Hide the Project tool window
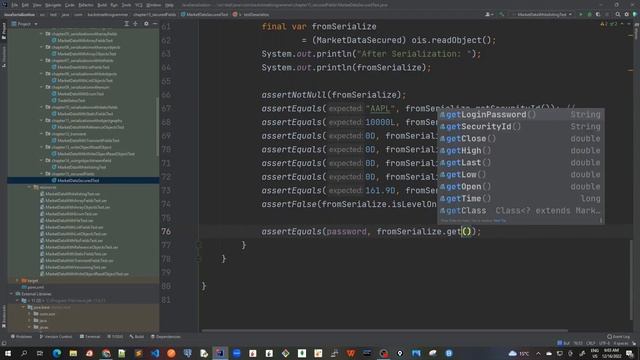This screenshot has width=640, height=360. click(x=155, y=24)
